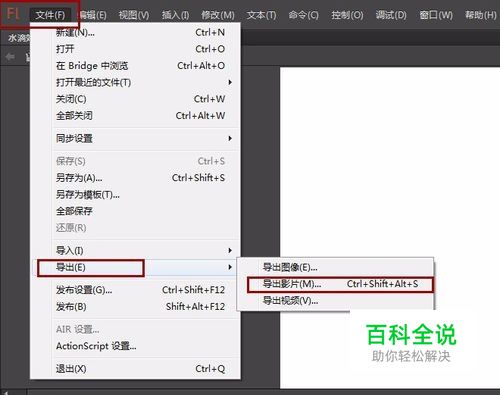The height and width of the screenshot is (395, 500).
Task: Click the back arrow icon under document tab
Action: [10, 57]
